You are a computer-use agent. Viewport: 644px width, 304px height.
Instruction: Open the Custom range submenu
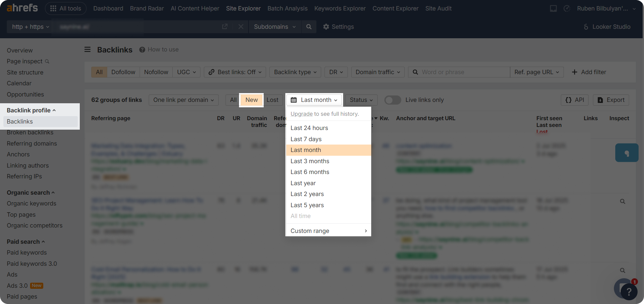pos(328,231)
